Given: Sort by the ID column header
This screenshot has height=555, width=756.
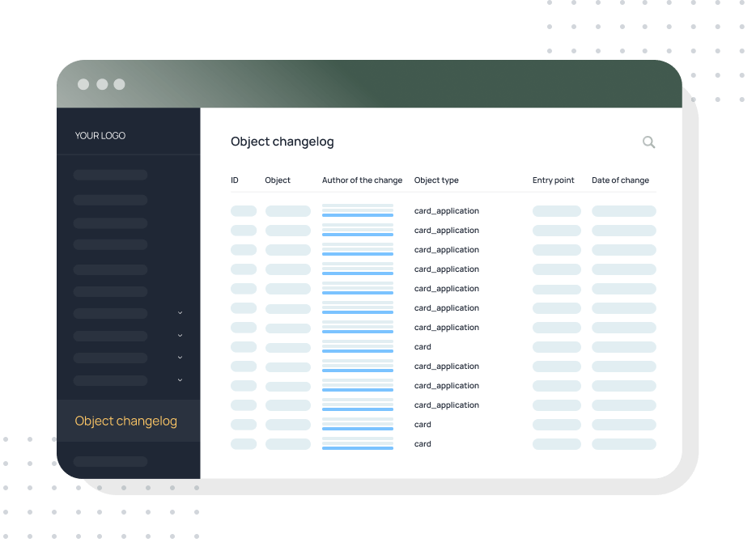Looking at the screenshot, I should click(x=234, y=180).
